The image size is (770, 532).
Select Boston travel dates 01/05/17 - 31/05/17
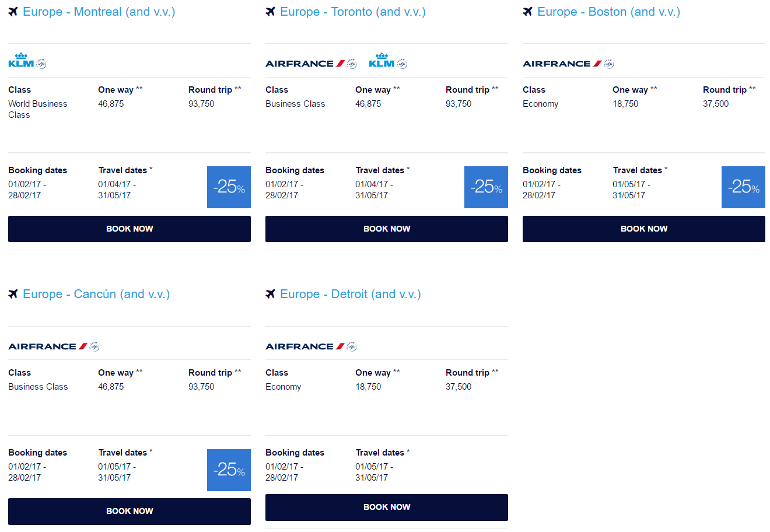tap(631, 190)
